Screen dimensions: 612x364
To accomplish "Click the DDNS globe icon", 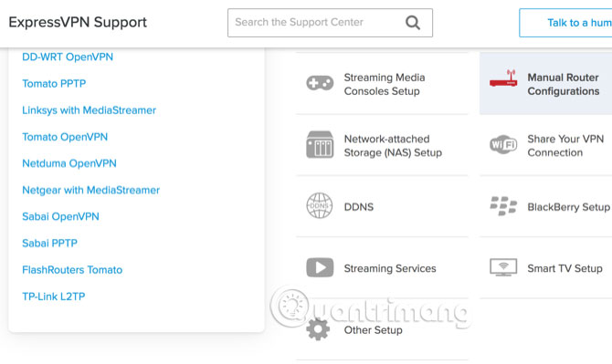I will tap(320, 205).
